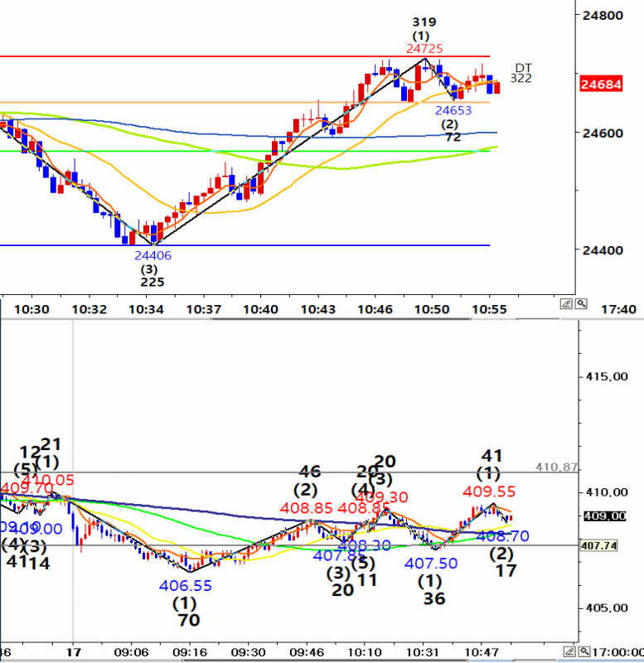Select the 24406 swing low label

coord(153,255)
